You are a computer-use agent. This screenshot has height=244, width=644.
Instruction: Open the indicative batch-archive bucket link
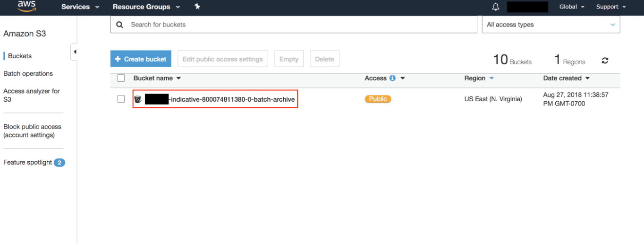[220, 99]
